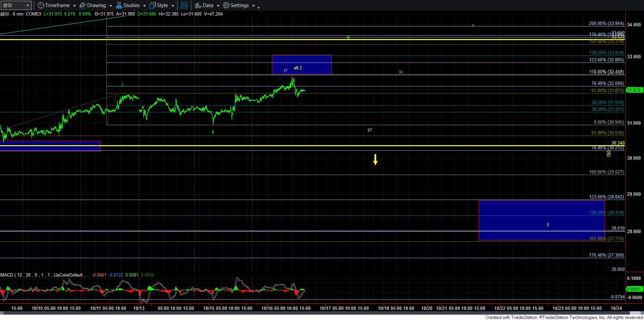Click the blue chart linking icon

coord(184,5)
